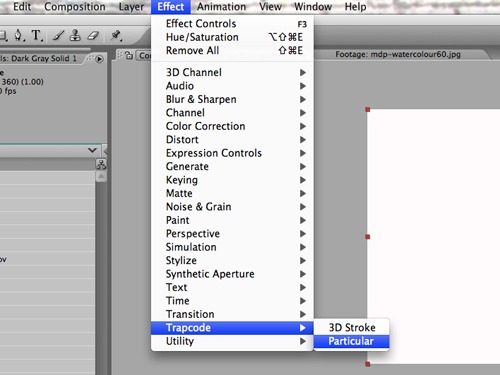Screen dimensions: 500x375
Task: Expand the Audio effects submenu
Action: [x=232, y=86]
